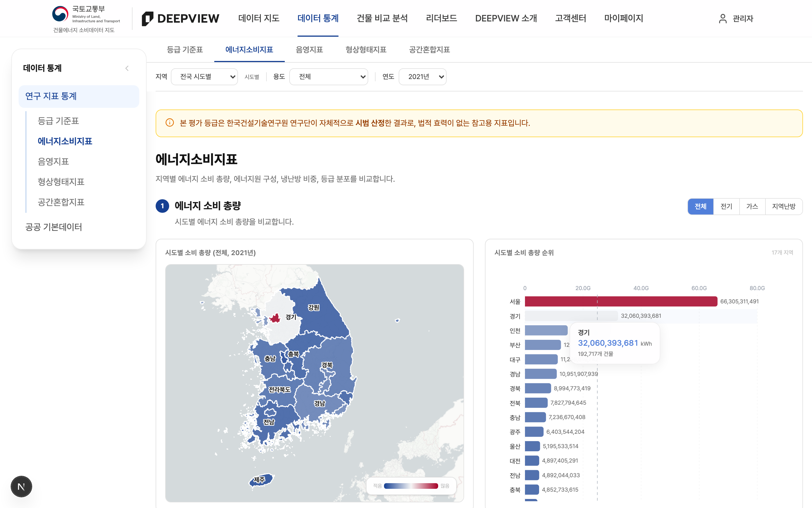Switch to the 공간혼합지표 top tab
This screenshot has width=812, height=508.
pos(429,50)
